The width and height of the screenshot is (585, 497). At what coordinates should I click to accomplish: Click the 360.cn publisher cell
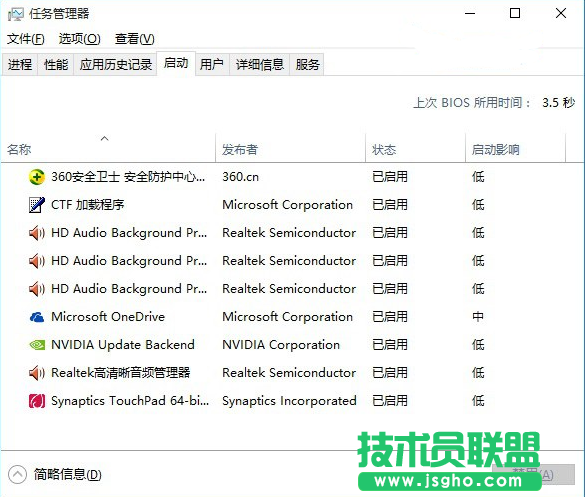coord(240,177)
